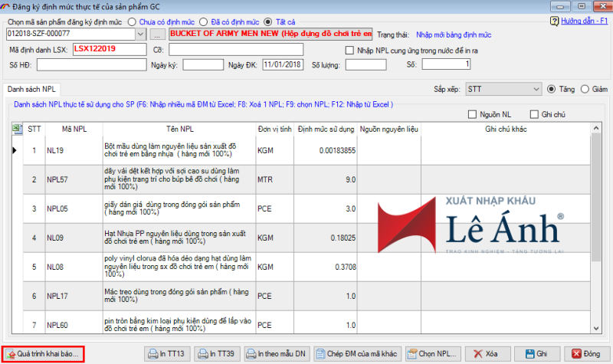Viewport: 613px width, 364px height.
Task: Open the Sắp xếp STT sort dropdown
Action: tap(503, 89)
